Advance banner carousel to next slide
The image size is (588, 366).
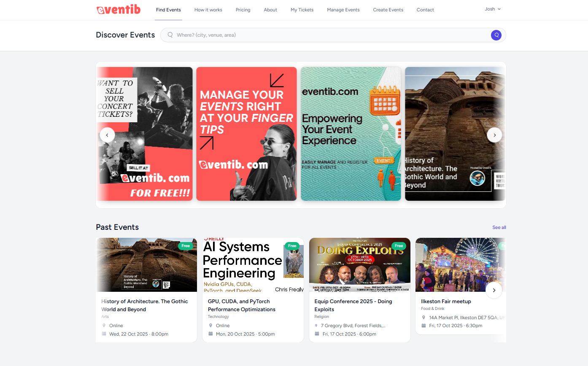pos(494,135)
